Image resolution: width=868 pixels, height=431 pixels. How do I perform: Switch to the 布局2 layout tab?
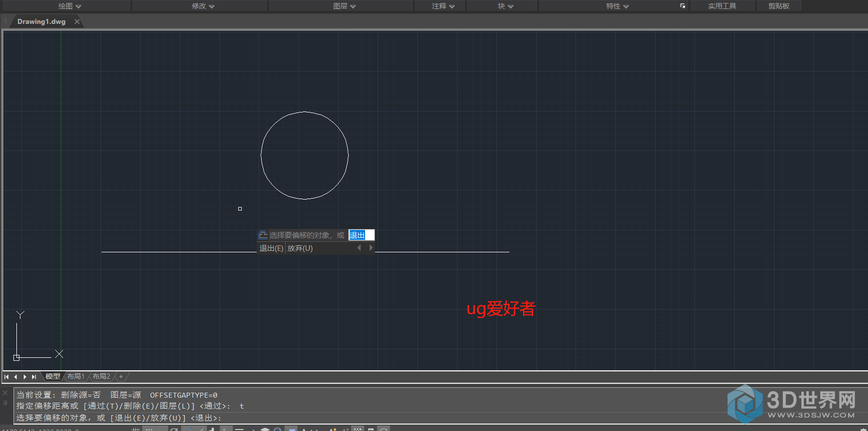point(101,377)
